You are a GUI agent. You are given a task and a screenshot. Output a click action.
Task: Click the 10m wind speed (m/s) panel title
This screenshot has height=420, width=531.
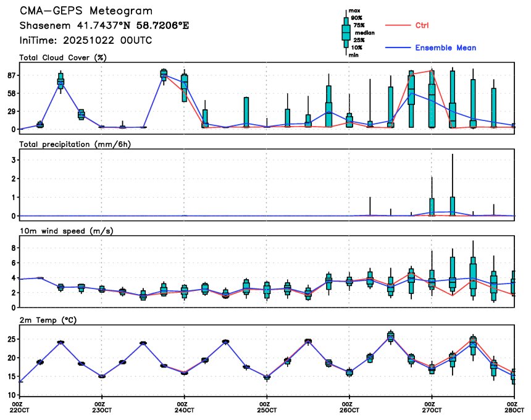pos(66,231)
